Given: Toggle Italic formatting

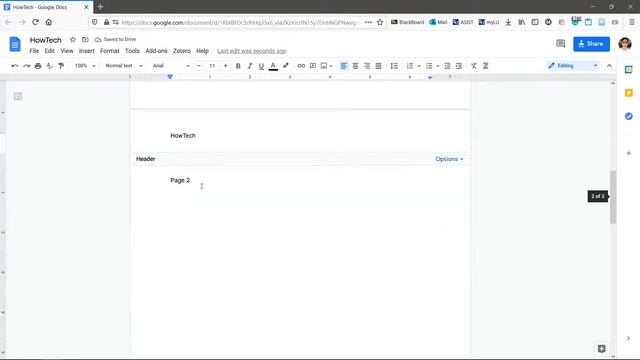Looking at the screenshot, I should pos(250,66).
